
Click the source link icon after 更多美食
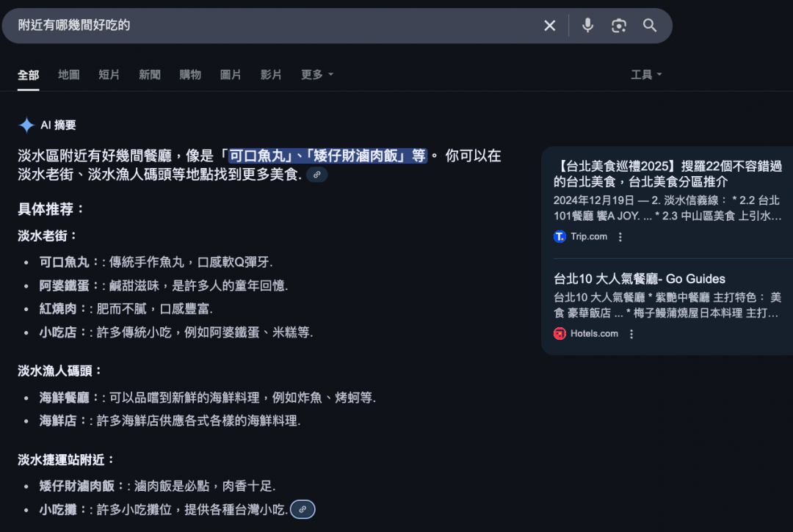[316, 175]
